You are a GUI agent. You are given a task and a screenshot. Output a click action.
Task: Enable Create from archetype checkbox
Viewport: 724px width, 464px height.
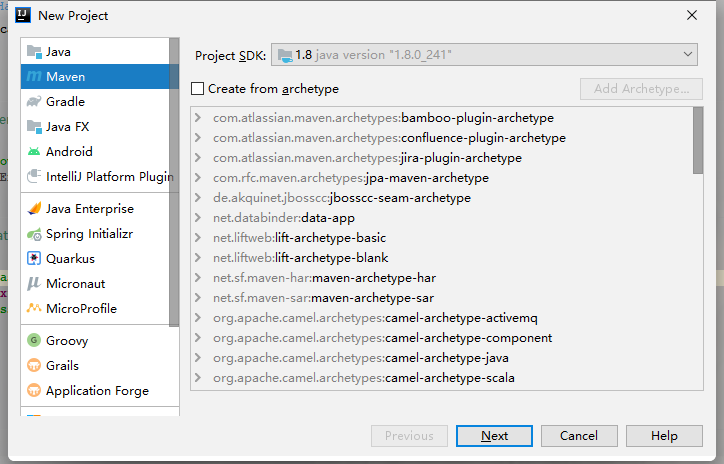198,89
